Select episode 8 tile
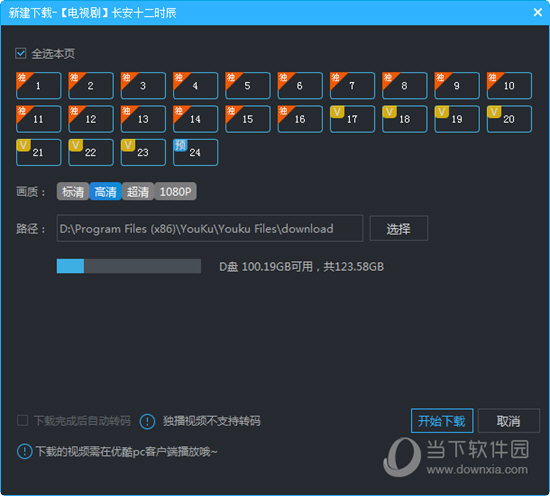Screen dimensions: 550x496 pos(404,86)
